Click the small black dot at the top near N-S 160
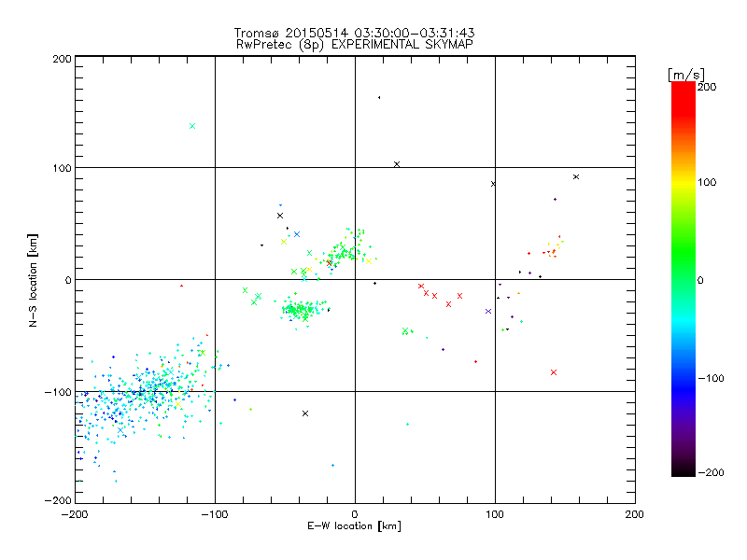The image size is (747, 560). [x=379, y=98]
